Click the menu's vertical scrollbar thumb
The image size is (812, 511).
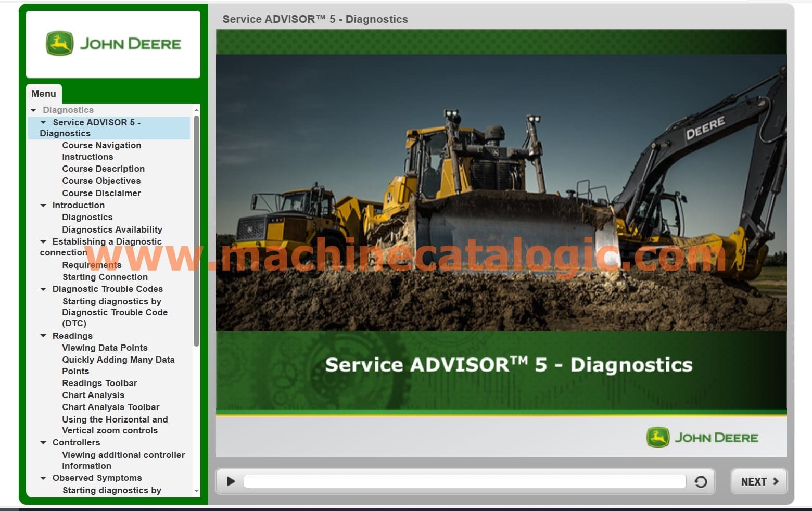[x=196, y=231]
